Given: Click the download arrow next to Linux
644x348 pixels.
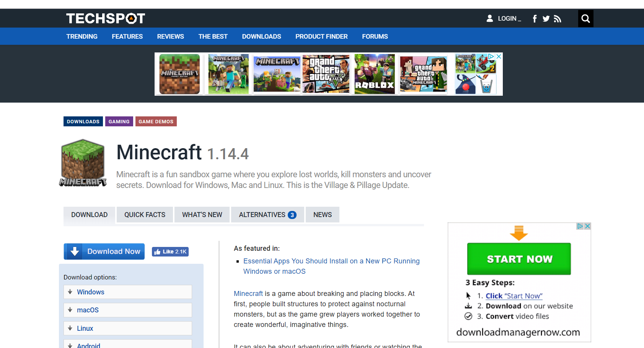Looking at the screenshot, I should pyautogui.click(x=70, y=328).
